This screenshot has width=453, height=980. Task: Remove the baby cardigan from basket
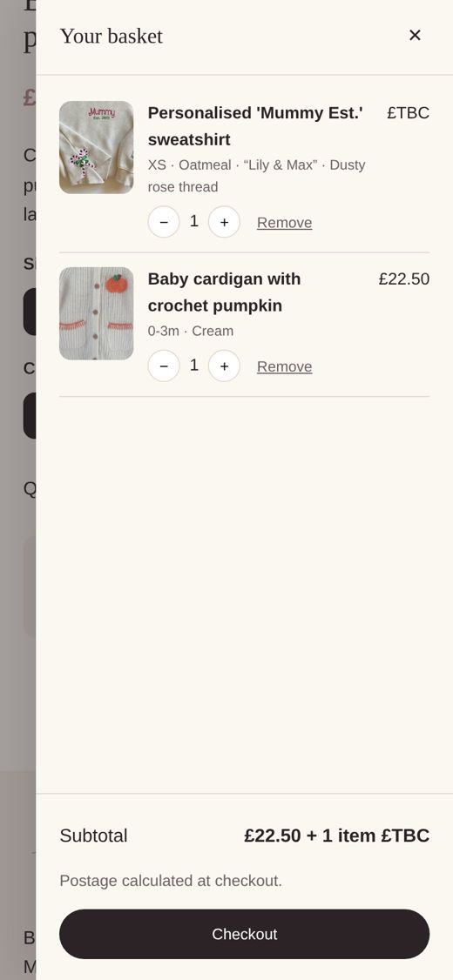coord(285,366)
